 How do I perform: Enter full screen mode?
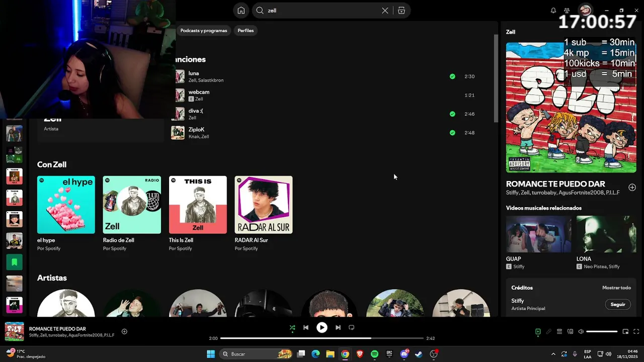tap(636, 332)
